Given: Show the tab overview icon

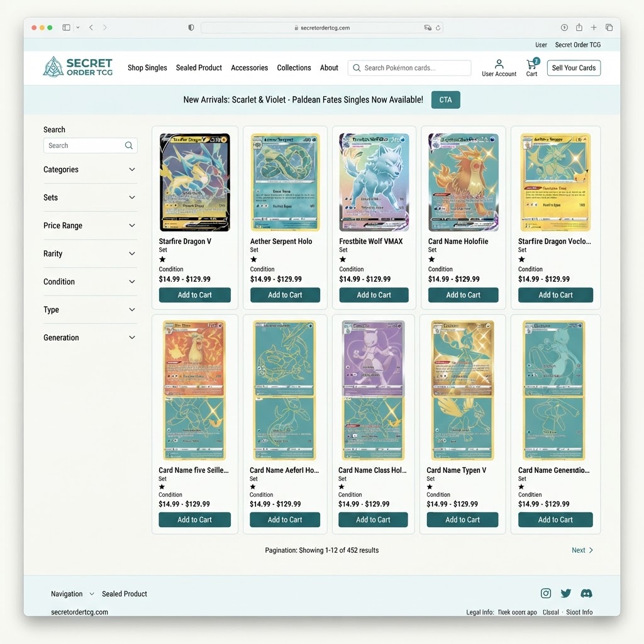Looking at the screenshot, I should (x=609, y=28).
